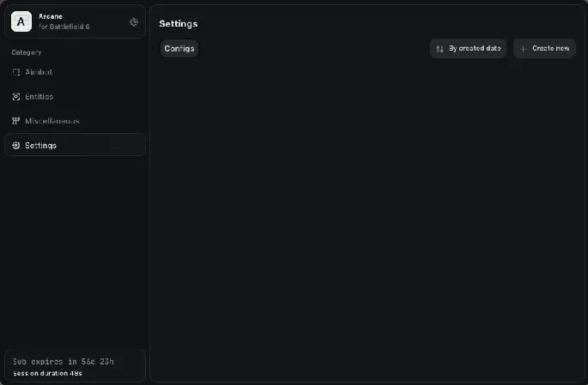Click the sort arrows icon
This screenshot has width=588, height=385.
click(x=440, y=49)
